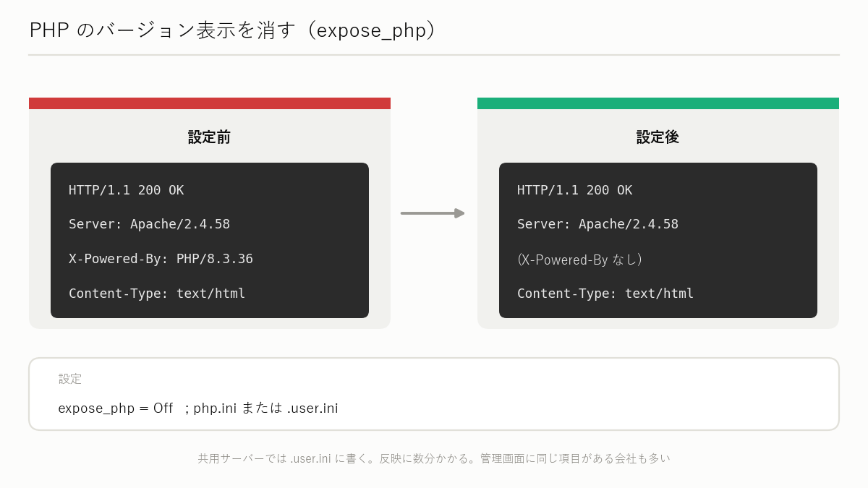Click 'HTTP/1.1 200 OK' in the 設定前 code block
This screenshot has height=488, width=868.
tap(127, 190)
